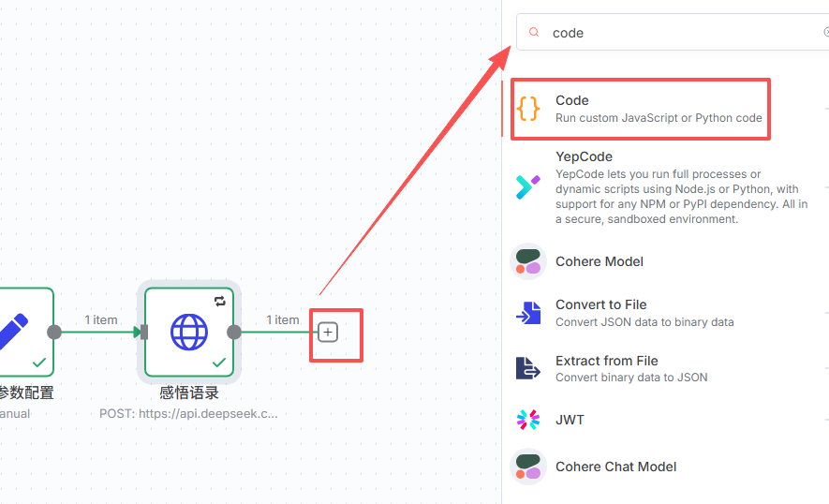Choose 'Cohere Model' entry
829x504 pixels.
599,261
